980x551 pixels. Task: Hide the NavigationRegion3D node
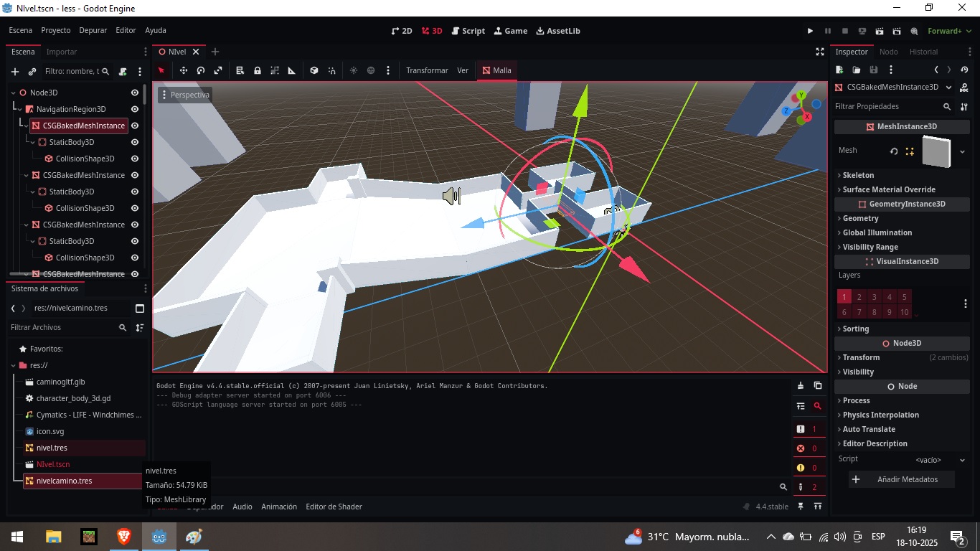click(135, 109)
